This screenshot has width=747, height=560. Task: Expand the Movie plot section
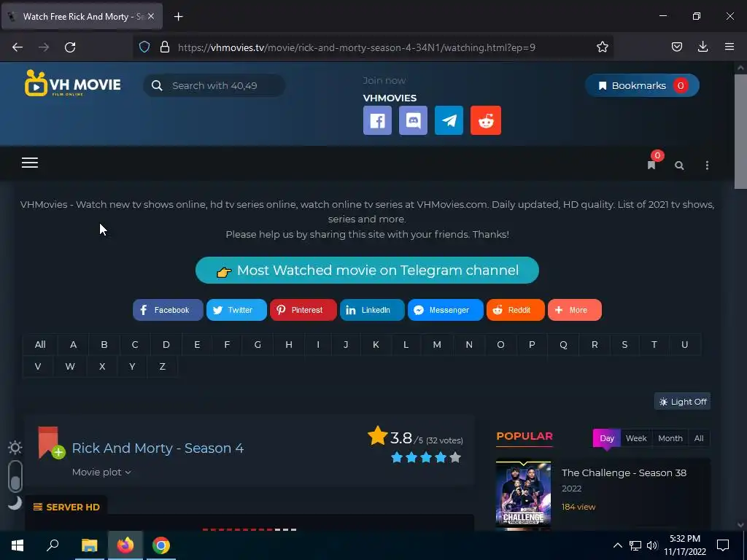[x=101, y=472]
